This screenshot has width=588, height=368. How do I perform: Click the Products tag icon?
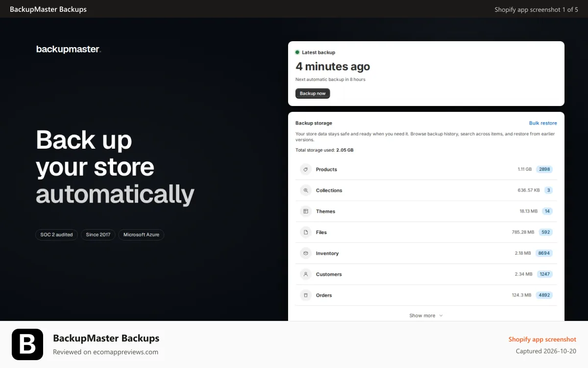tap(306, 169)
